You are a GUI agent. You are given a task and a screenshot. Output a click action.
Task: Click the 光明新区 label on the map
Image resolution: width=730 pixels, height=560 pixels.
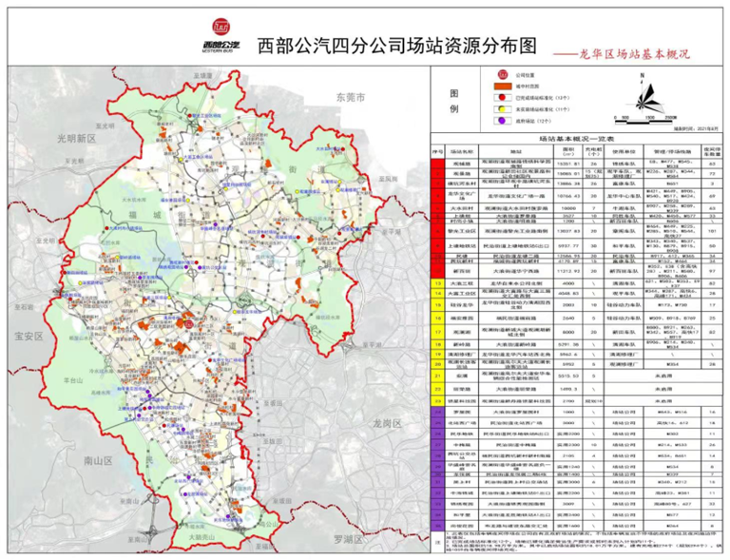(76, 138)
